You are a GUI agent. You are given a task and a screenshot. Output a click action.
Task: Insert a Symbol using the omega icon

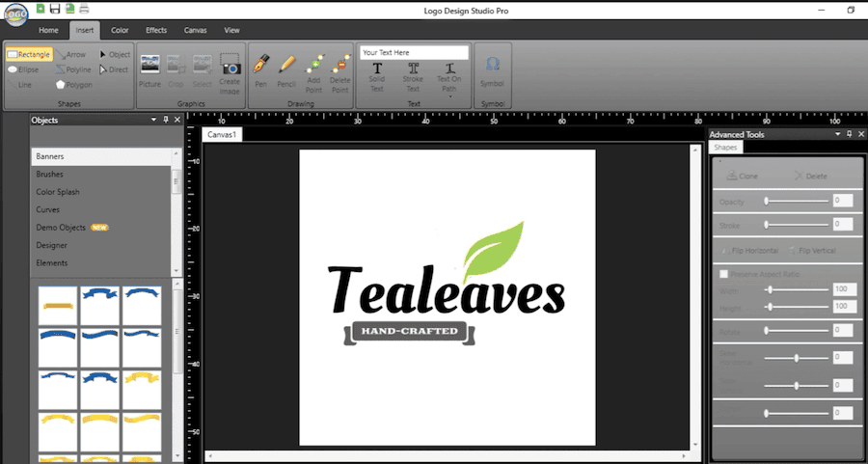(492, 70)
